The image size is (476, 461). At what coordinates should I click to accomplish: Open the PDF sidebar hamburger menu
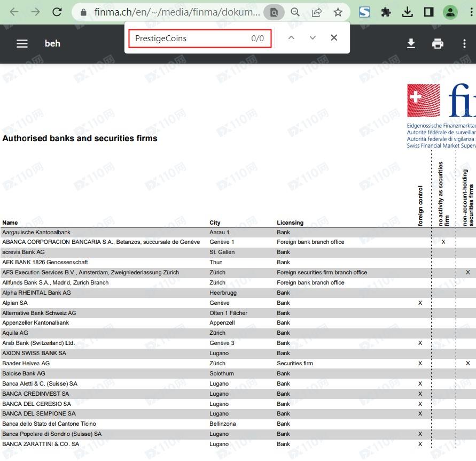22,43
